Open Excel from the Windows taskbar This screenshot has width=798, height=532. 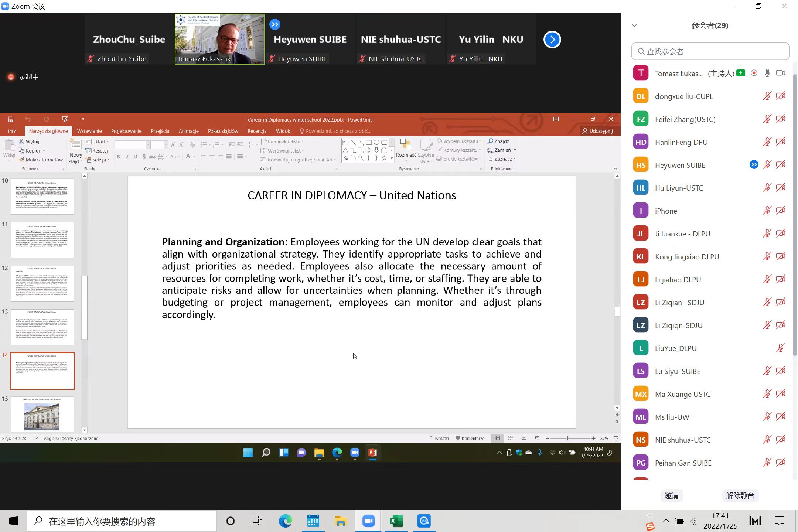pos(396,521)
